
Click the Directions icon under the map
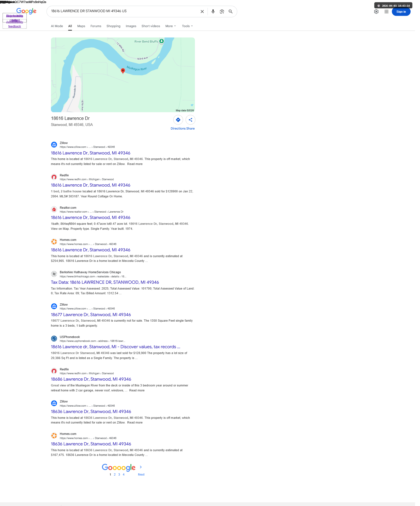click(x=178, y=120)
